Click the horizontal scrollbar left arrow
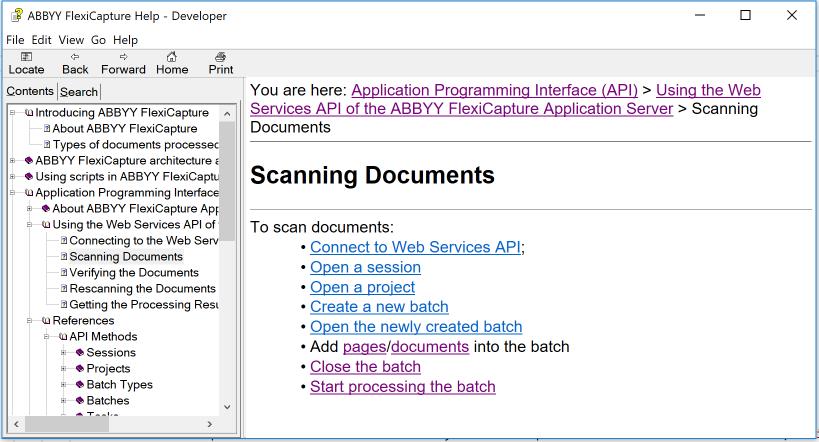819x442 pixels. [x=16, y=424]
